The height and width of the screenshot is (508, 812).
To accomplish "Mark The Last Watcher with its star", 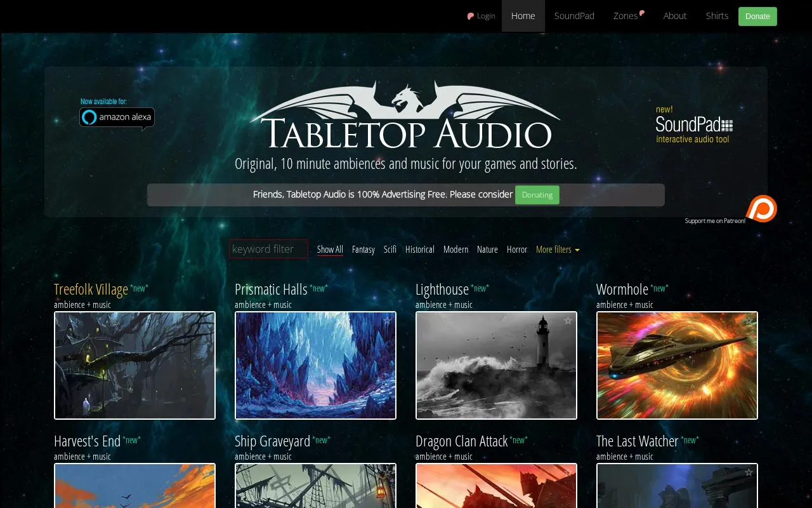I will point(749,472).
